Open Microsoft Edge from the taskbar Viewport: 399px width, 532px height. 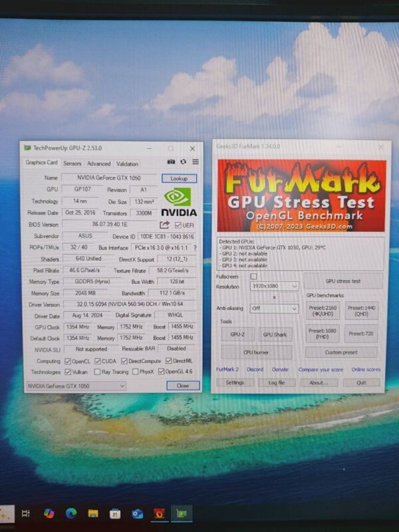tap(70, 513)
